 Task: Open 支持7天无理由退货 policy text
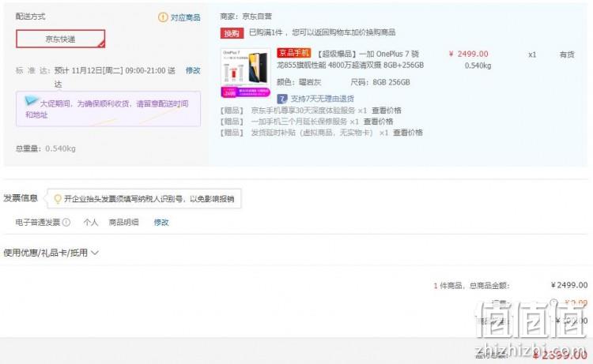click(323, 99)
